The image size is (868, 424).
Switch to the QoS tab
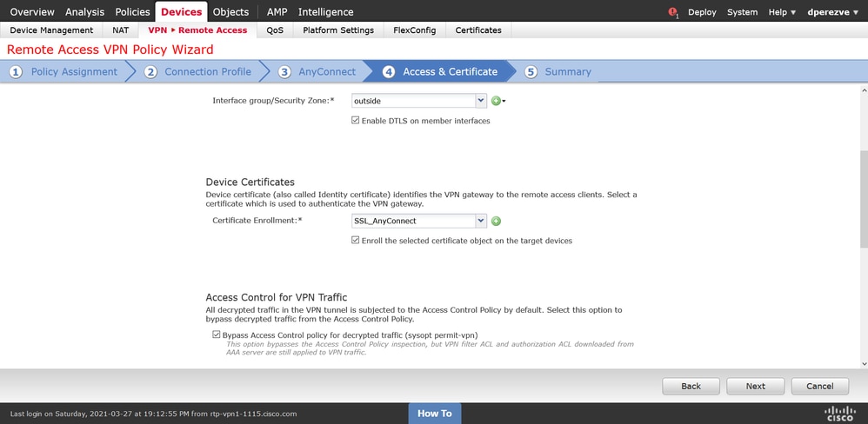275,30
